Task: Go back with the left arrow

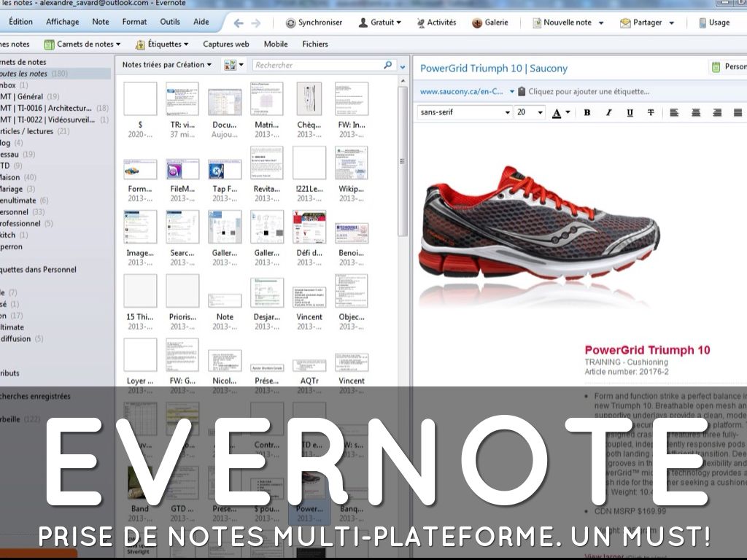Action: 239,23
